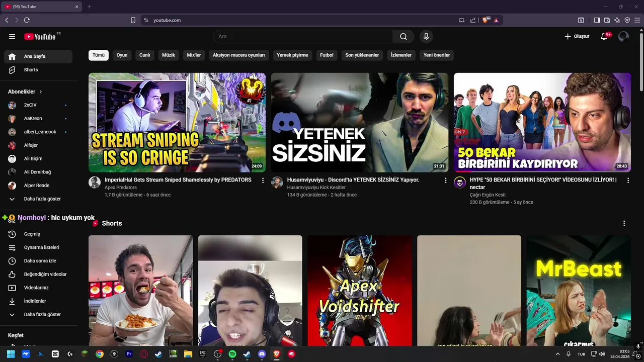The image size is (644, 362).
Task: Bookmark this page icon in address bar
Action: pyautogui.click(x=133, y=20)
